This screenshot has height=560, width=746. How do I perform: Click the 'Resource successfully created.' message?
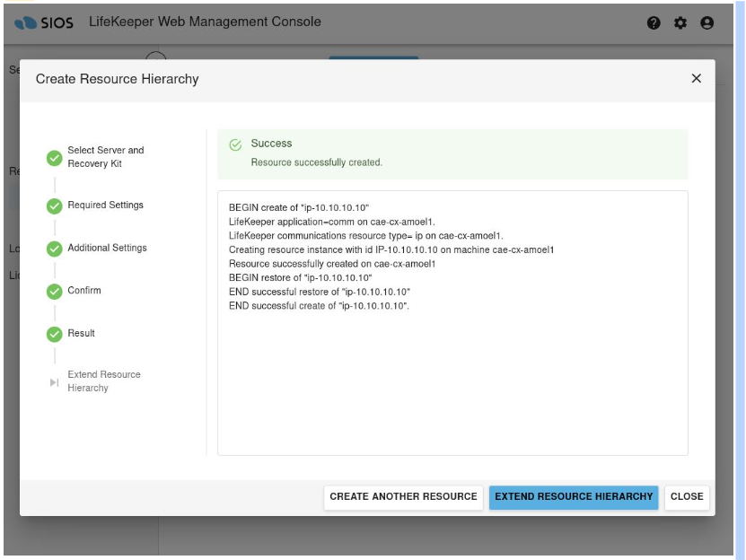(316, 162)
